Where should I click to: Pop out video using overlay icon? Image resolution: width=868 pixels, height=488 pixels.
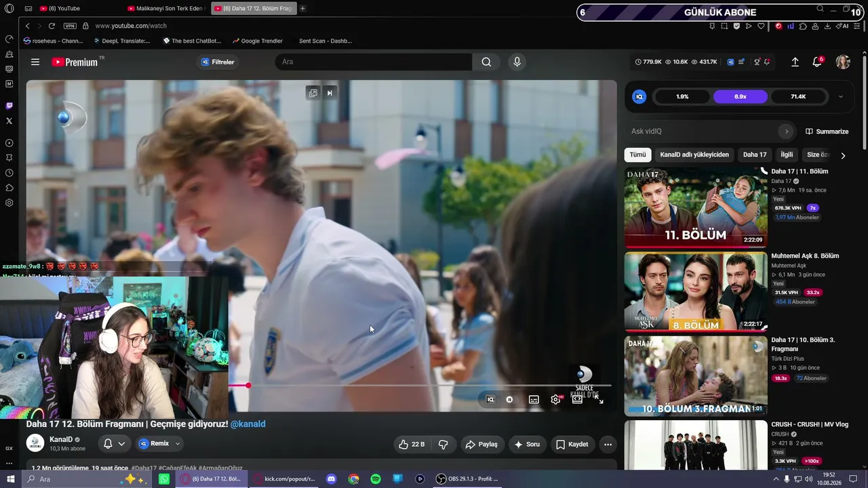[x=313, y=93]
